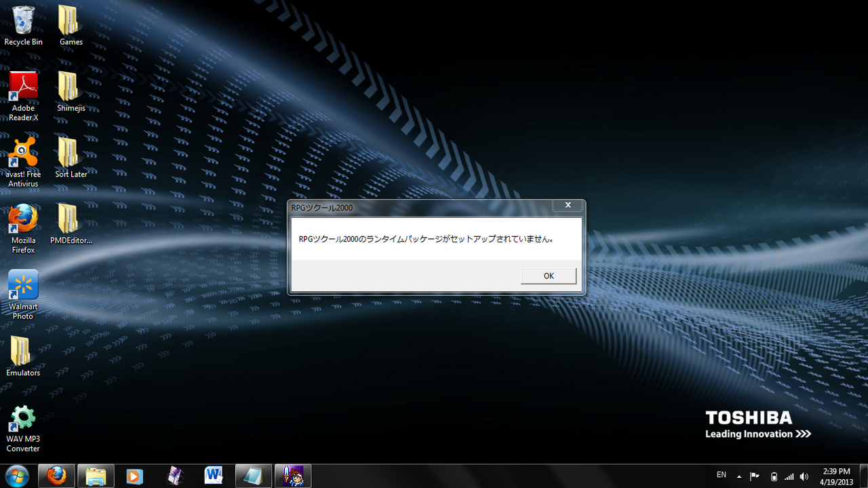Open Microsoft Word from the taskbar
This screenshot has height=488, width=868.
pos(214,476)
